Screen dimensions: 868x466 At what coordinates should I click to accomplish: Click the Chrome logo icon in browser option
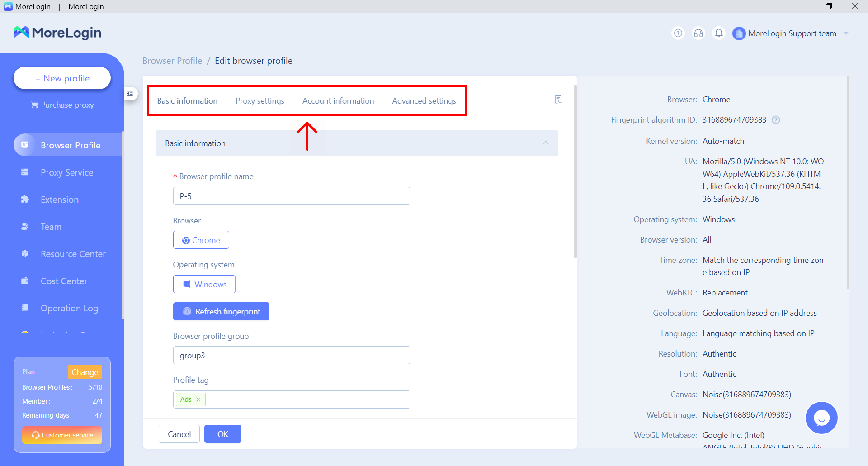(x=186, y=240)
